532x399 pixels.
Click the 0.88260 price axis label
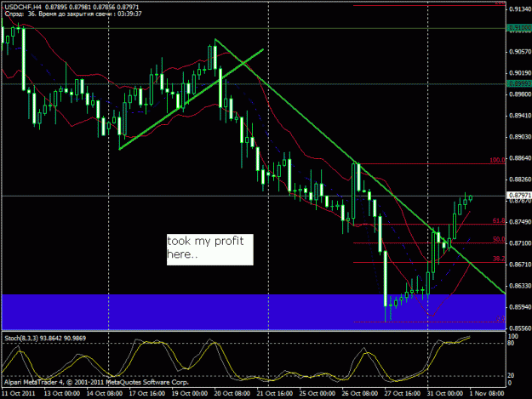tap(520, 180)
